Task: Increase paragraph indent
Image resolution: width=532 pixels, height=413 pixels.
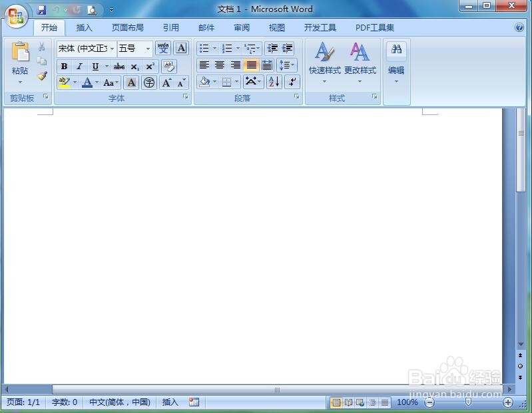Action: coord(287,48)
